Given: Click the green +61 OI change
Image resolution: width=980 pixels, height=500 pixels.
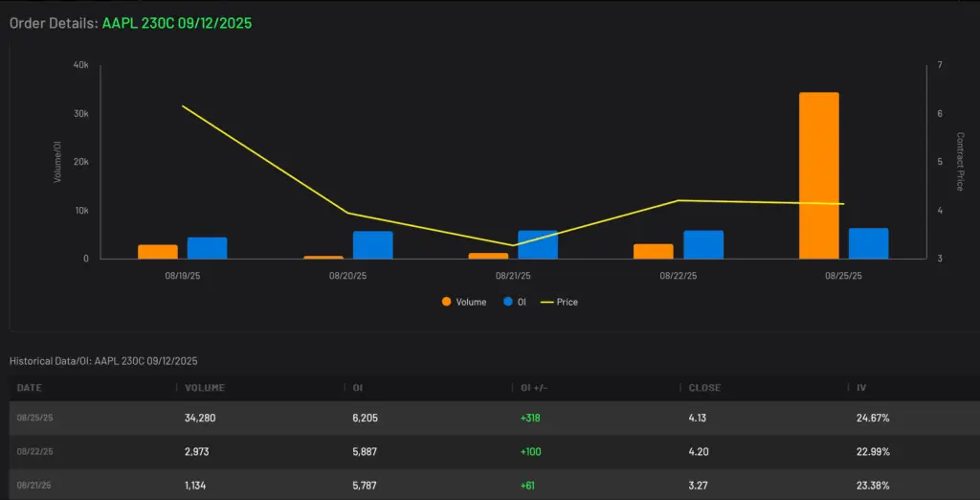Looking at the screenshot, I should [x=528, y=485].
